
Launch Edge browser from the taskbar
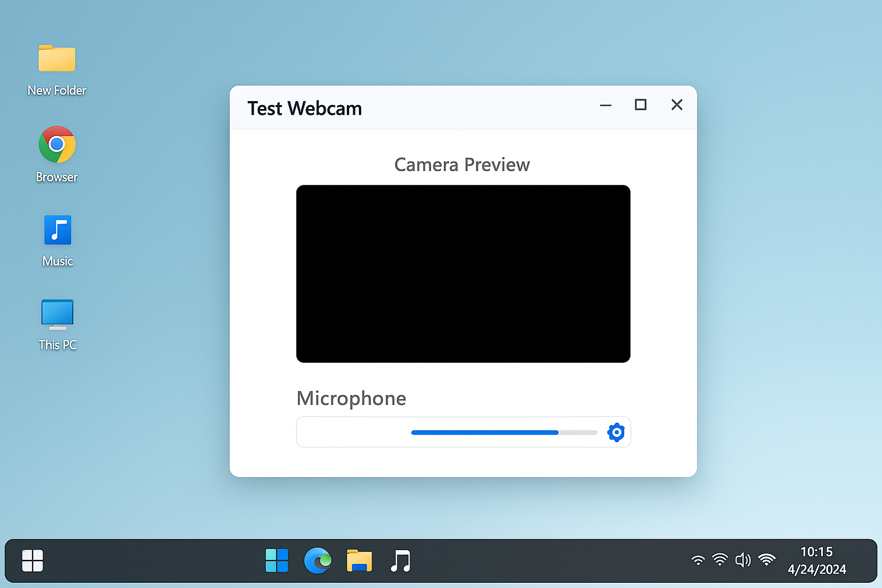[x=318, y=560]
